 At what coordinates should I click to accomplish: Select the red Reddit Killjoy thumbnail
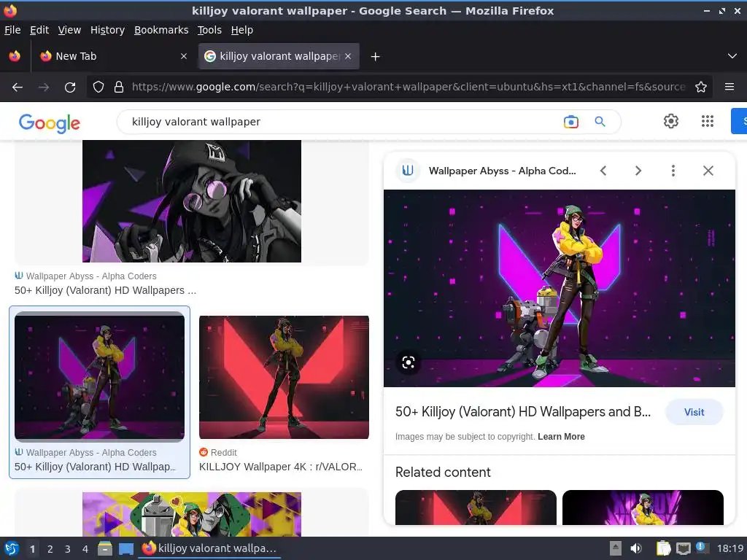(x=284, y=377)
